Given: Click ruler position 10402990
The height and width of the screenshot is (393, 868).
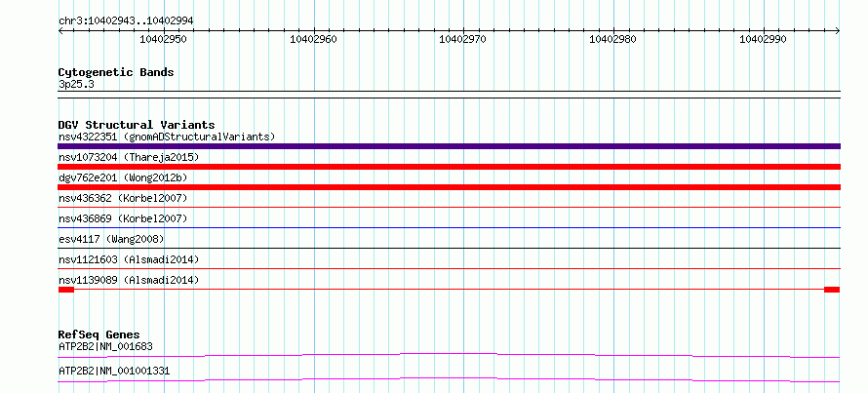Looking at the screenshot, I should [763, 39].
